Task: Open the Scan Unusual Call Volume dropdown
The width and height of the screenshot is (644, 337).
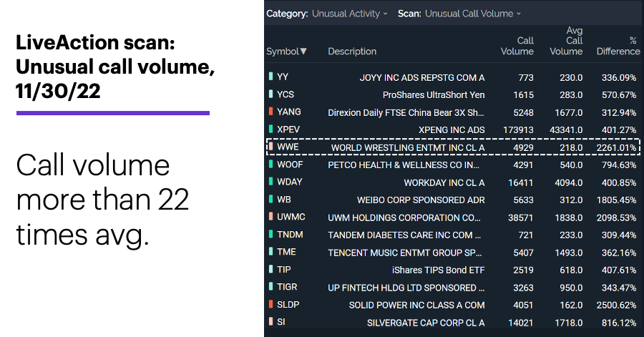Action: (473, 14)
